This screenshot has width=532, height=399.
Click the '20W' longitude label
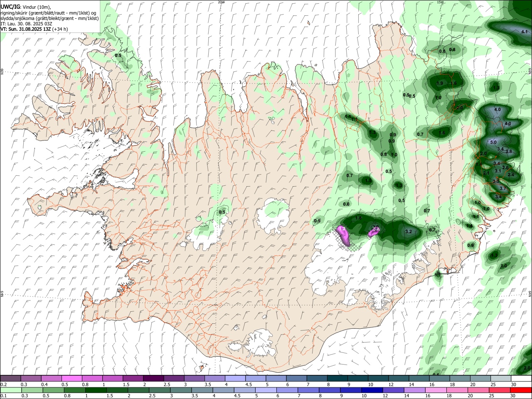click(x=221, y=2)
